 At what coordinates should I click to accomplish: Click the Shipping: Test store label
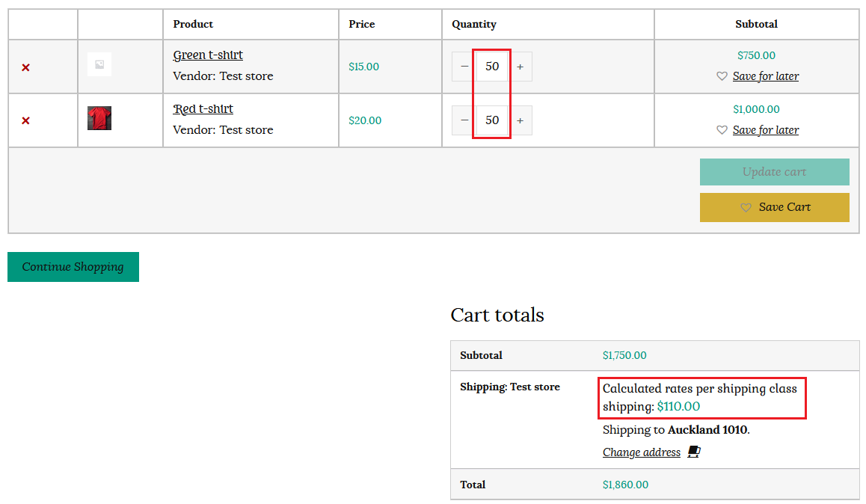tap(510, 387)
